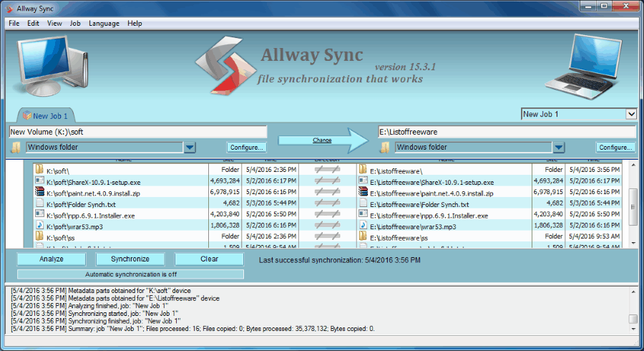
Task: Click right folder icon beside Windows folder
Action: (384, 147)
